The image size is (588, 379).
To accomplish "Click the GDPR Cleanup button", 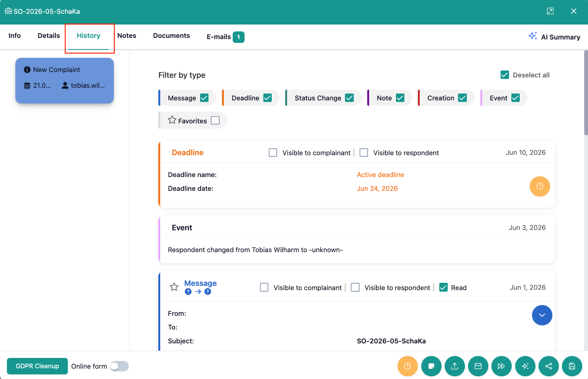I will pyautogui.click(x=37, y=366).
